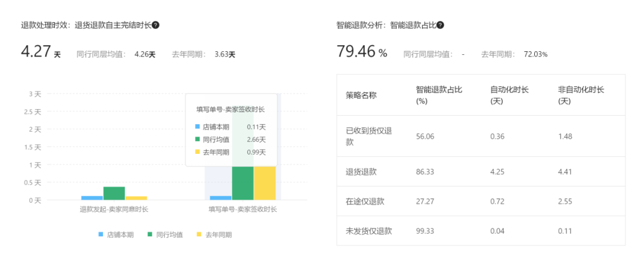Click 99.33 cell in 未发货仅退款 row

[425, 231]
